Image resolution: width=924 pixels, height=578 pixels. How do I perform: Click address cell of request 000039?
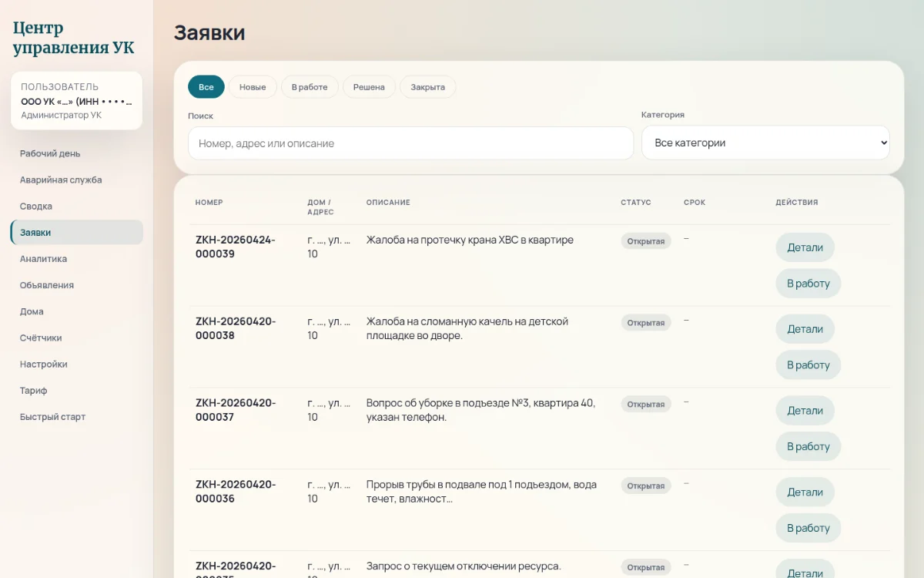329,247
